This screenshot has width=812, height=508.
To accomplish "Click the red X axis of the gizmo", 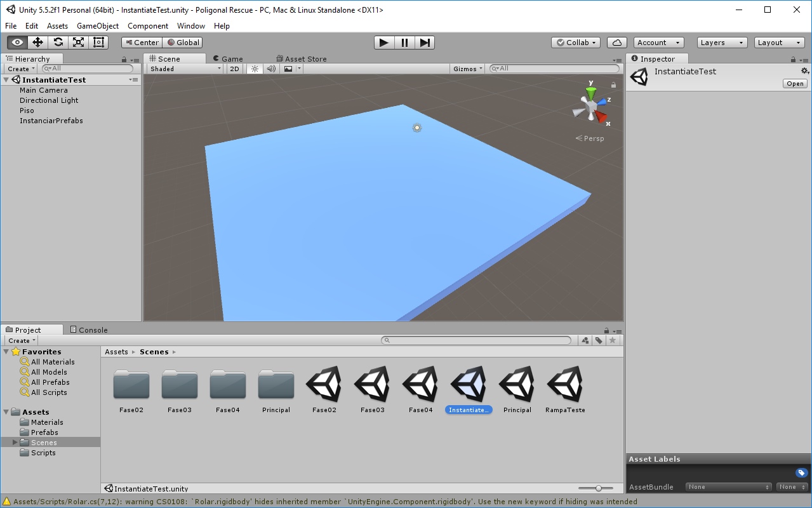I will pyautogui.click(x=601, y=117).
